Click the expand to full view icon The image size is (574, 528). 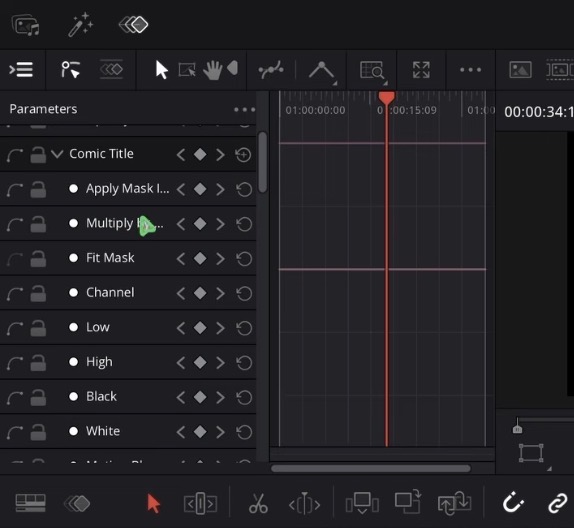421,70
